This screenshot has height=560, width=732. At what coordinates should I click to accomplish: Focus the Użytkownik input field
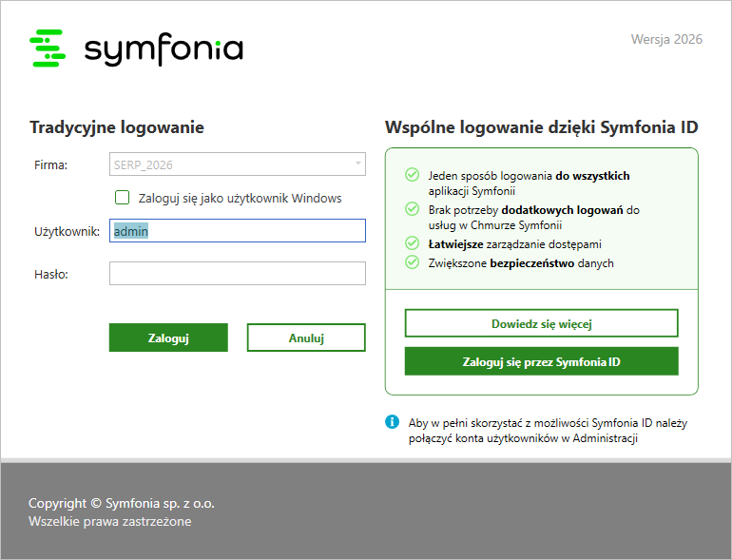[x=238, y=231]
